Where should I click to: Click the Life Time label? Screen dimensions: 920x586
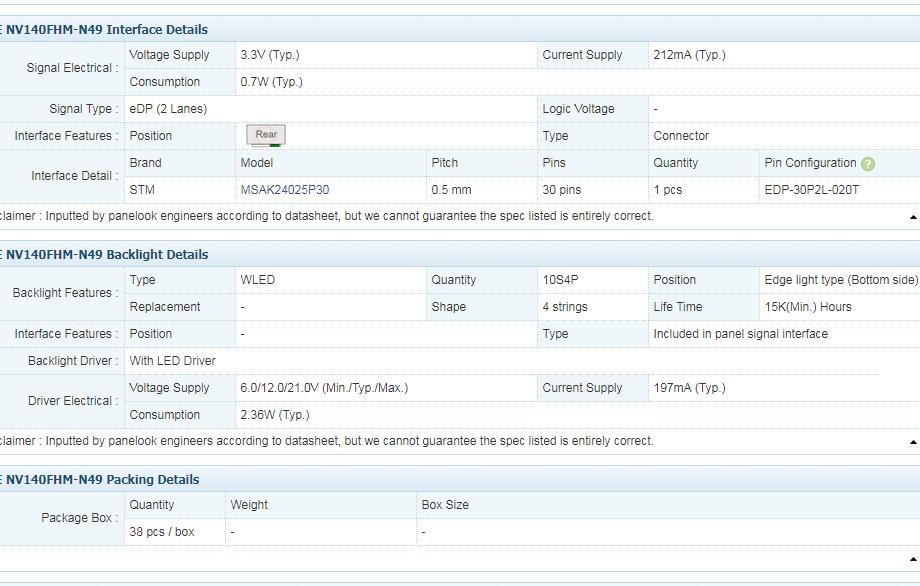678,307
